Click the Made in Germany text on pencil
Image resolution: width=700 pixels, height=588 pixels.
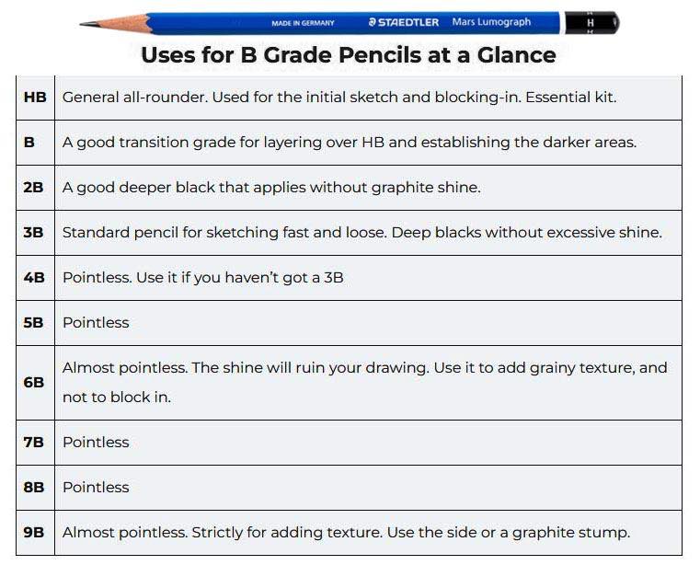[x=303, y=23]
